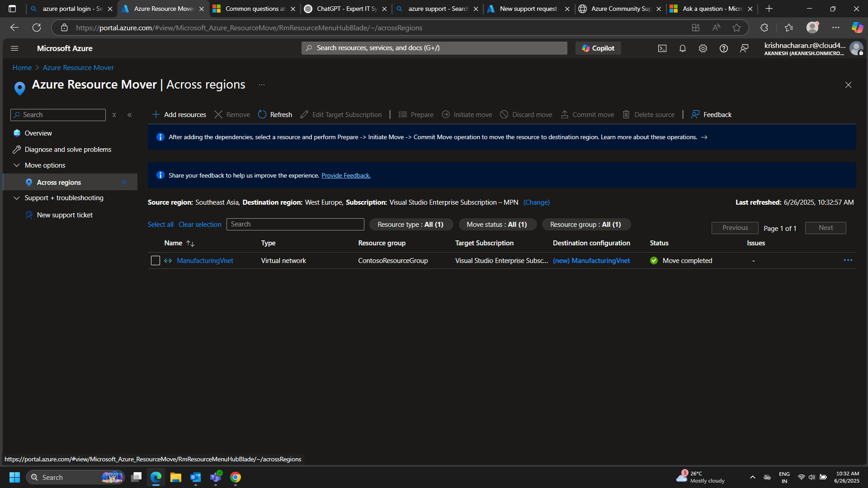Screen dimensions: 868x488
Task: Open the ManufacturingVnet resource link
Action: coord(205,261)
